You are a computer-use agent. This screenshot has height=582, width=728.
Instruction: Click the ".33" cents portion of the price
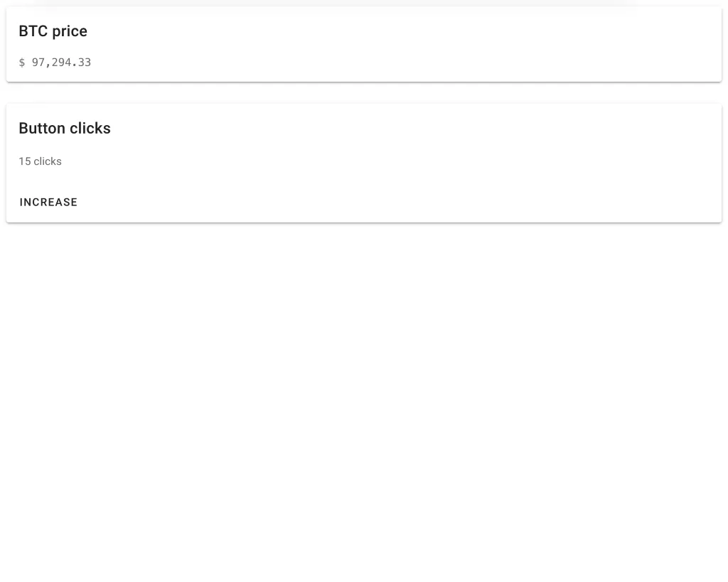(82, 63)
